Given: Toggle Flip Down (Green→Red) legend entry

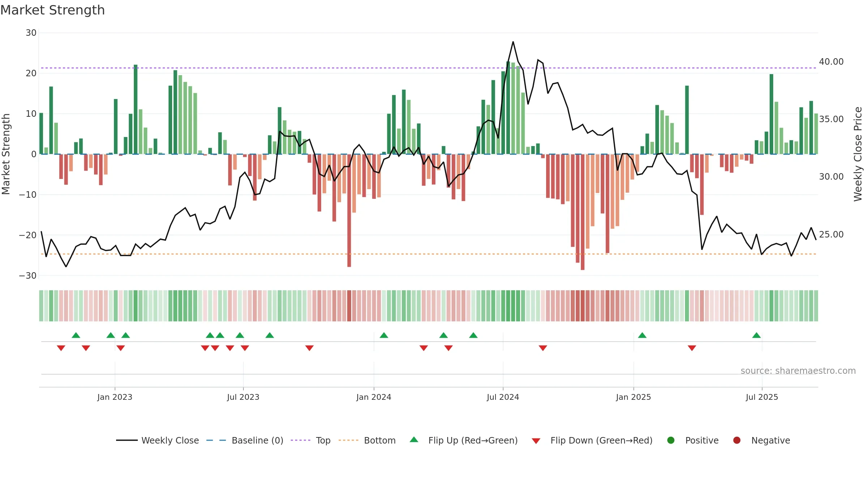Looking at the screenshot, I should click(592, 440).
